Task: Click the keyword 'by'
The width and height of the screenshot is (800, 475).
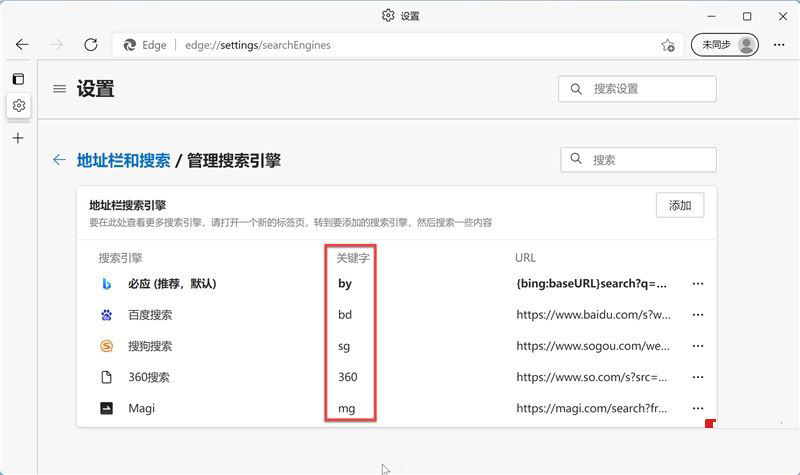Action: click(x=345, y=284)
